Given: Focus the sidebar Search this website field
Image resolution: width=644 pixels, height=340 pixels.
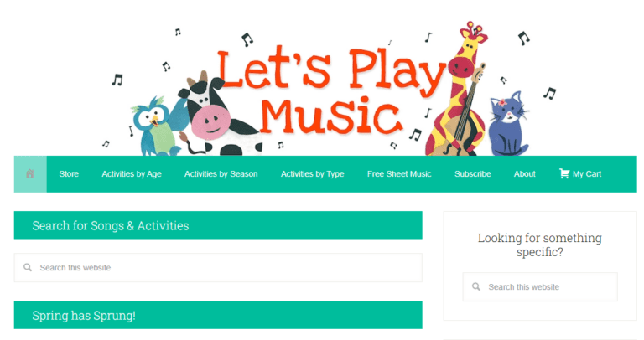Looking at the screenshot, I should (x=540, y=286).
